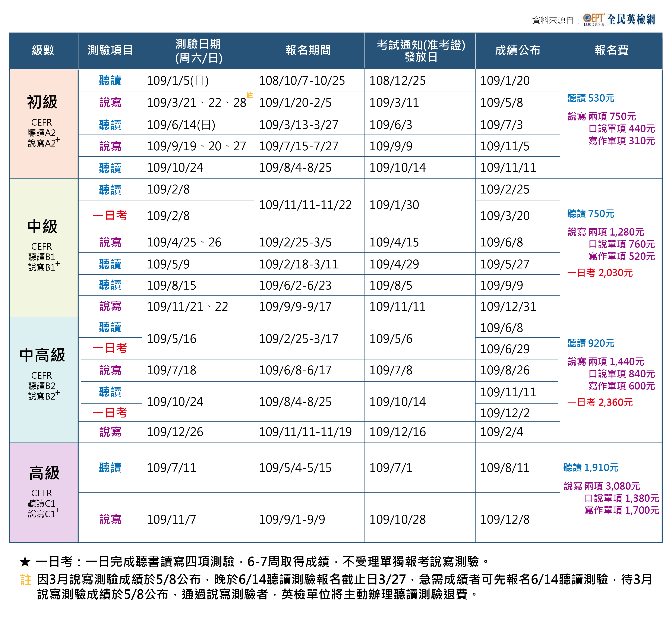The width and height of the screenshot is (672, 624).
Task: Click fee text 口說單項 440元
Action: pyautogui.click(x=622, y=129)
